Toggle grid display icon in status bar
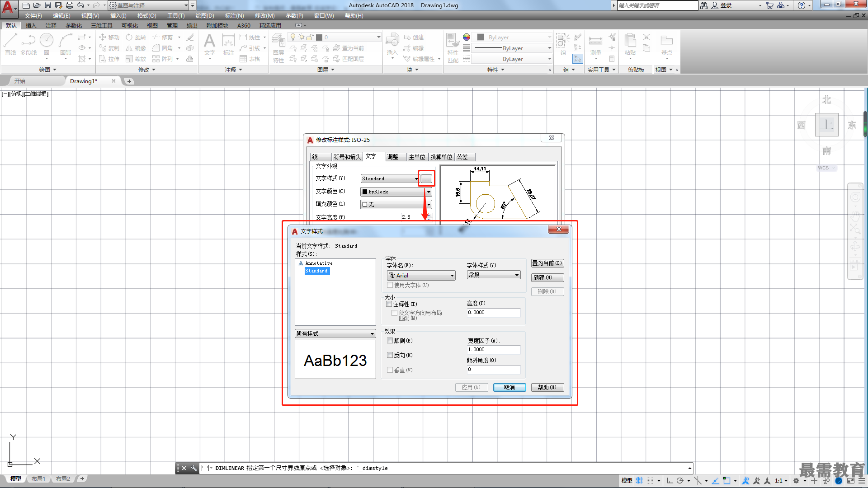Image resolution: width=868 pixels, height=488 pixels. point(639,481)
